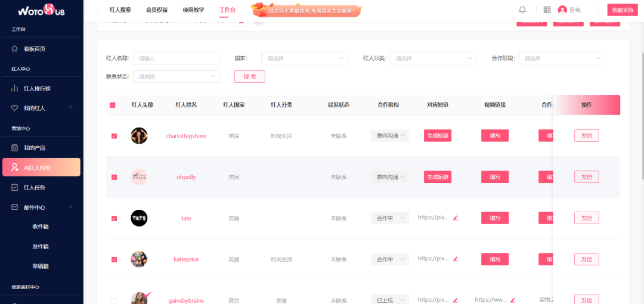Fill video link for charlottegshore
Screen dimensions: 644x304
click(x=495, y=135)
